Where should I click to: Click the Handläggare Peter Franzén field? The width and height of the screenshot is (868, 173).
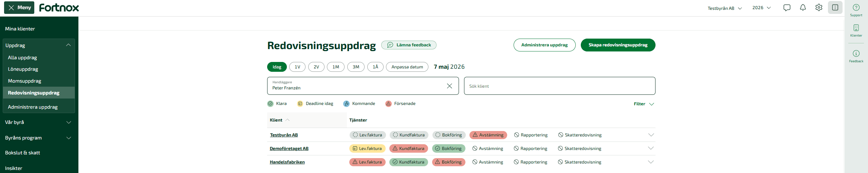363,86
